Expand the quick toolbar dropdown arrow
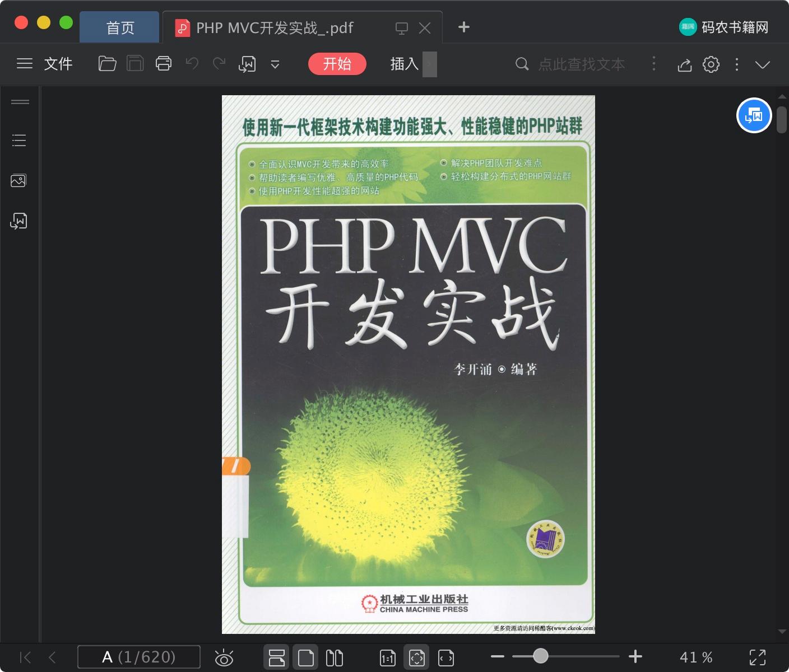This screenshot has height=672, width=789. tap(275, 64)
